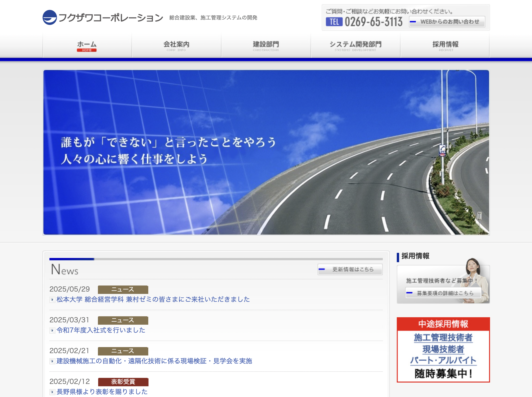Click the WEBからのお問い合わせ button
532x397 pixels.
[447, 22]
